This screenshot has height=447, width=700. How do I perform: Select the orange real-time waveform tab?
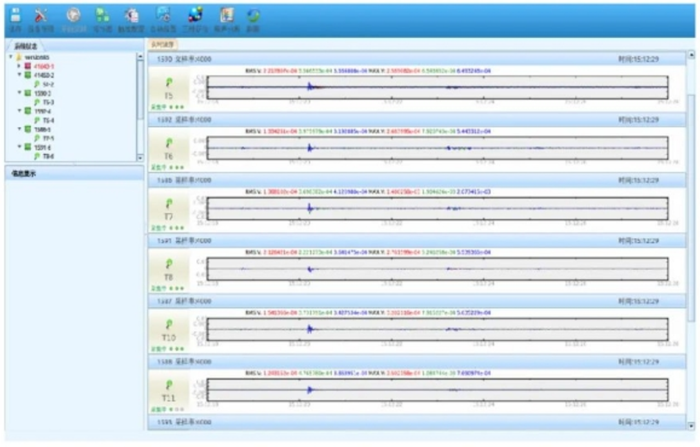click(x=162, y=45)
